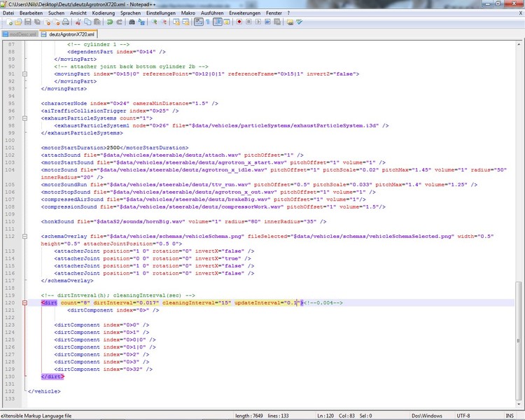Click the spell-check icon at the toolbar end

(x=299, y=22)
